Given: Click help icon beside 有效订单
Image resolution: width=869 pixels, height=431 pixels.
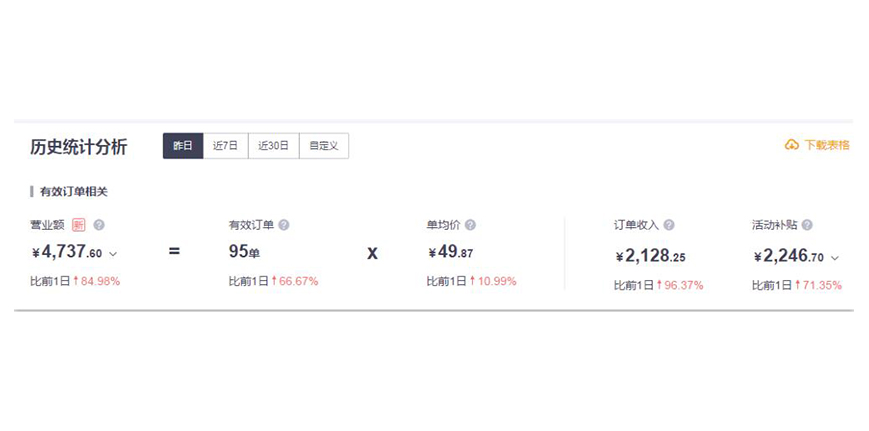Looking at the screenshot, I should click(284, 225).
